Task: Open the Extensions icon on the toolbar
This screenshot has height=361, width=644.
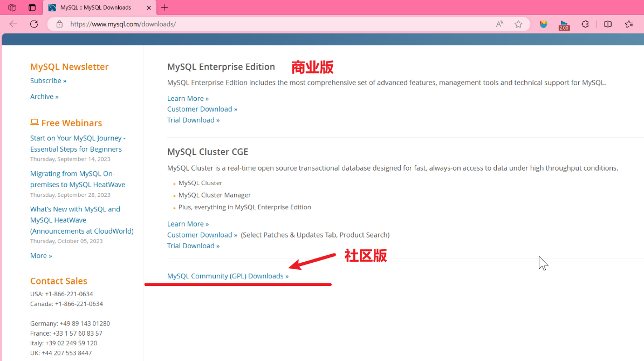Action: (585, 24)
